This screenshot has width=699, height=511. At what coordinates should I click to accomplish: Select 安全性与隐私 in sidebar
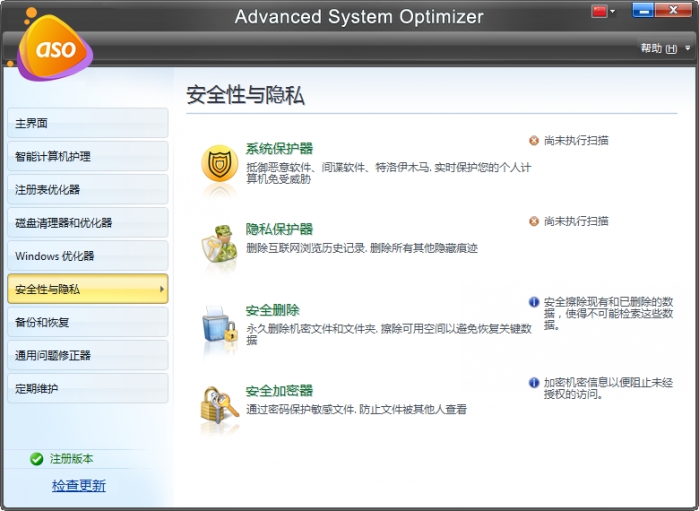[88, 289]
